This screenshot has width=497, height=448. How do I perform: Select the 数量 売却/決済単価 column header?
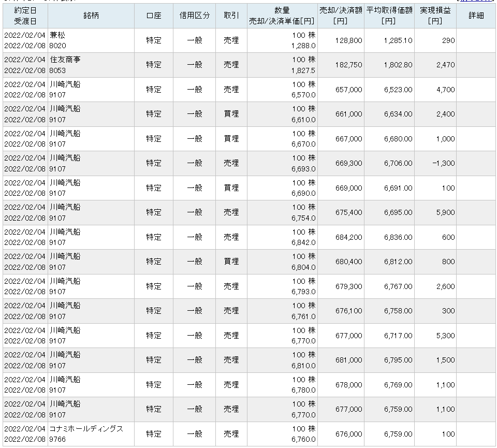pos(282,16)
